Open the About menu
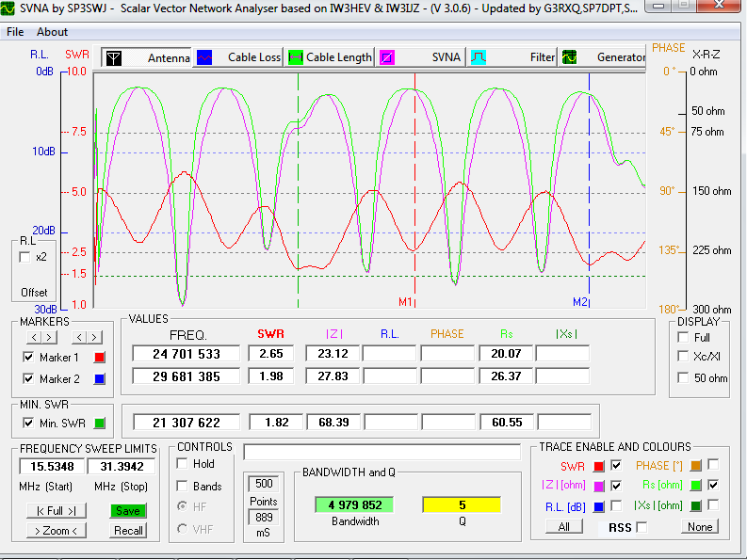 click(x=53, y=32)
